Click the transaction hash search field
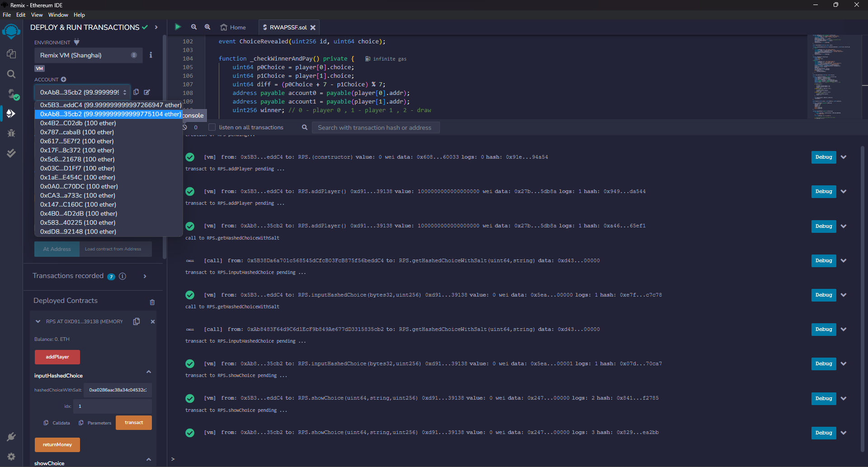The image size is (868, 467). click(x=376, y=127)
